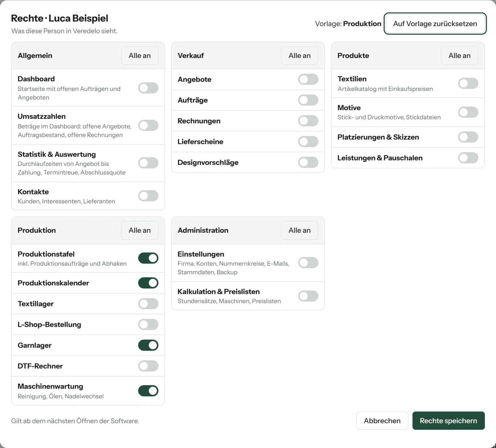Turn on Statistik & Auswertung switch
Viewport: 496px width, 448px height.
(x=148, y=163)
